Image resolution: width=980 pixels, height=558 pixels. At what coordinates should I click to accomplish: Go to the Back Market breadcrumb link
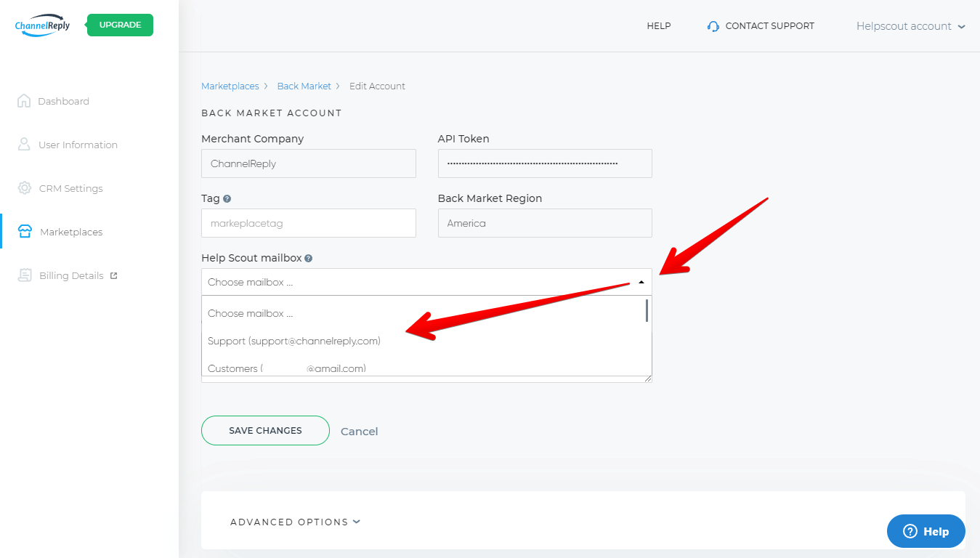pyautogui.click(x=304, y=86)
